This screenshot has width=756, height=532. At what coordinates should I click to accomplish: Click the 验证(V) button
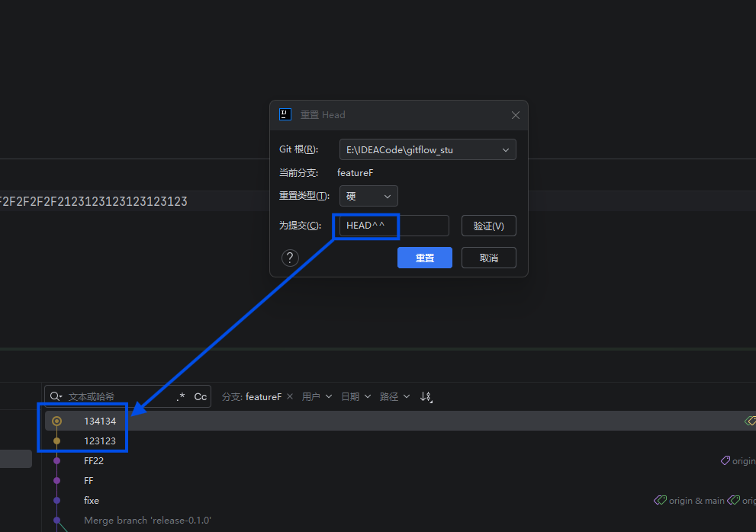click(x=489, y=226)
